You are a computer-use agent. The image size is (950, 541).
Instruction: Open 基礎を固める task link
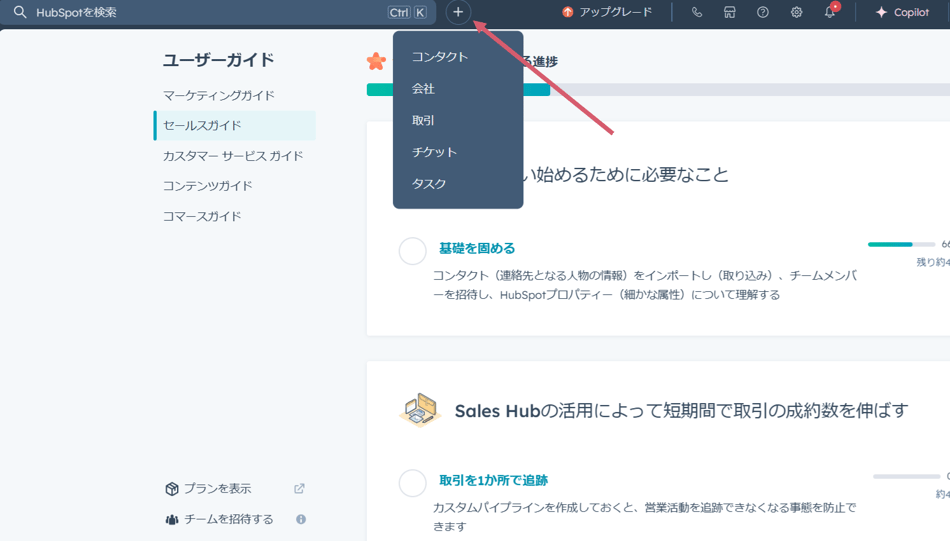click(x=477, y=248)
